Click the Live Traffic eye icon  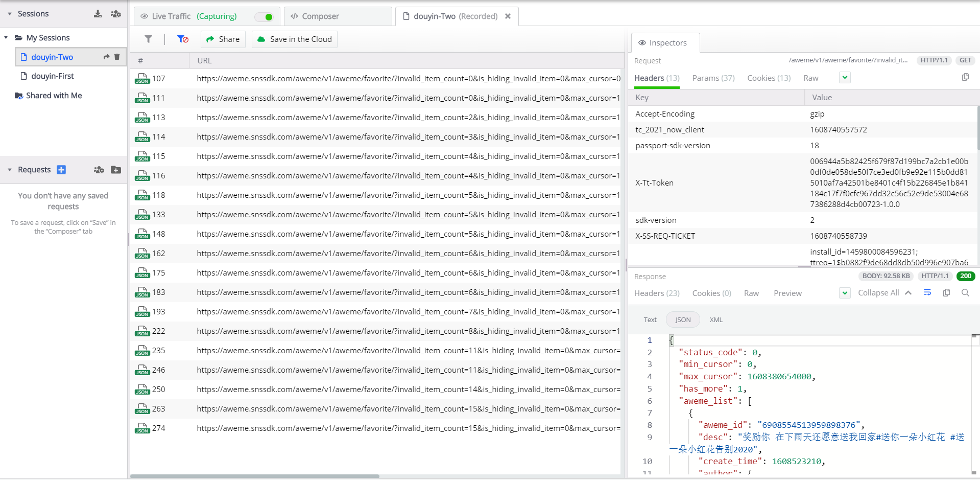(145, 16)
